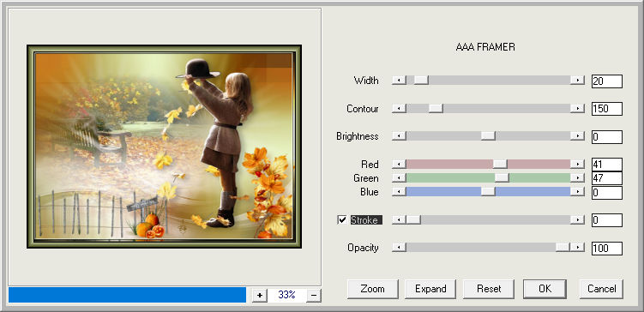
Task: Cancel the AAA Framer dialog
Action: pyautogui.click(x=601, y=289)
